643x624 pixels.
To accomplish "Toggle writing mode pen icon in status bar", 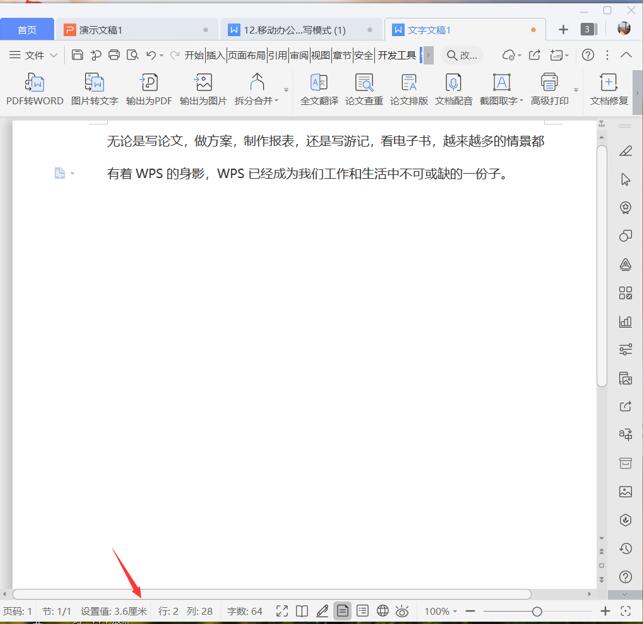I will click(322, 611).
